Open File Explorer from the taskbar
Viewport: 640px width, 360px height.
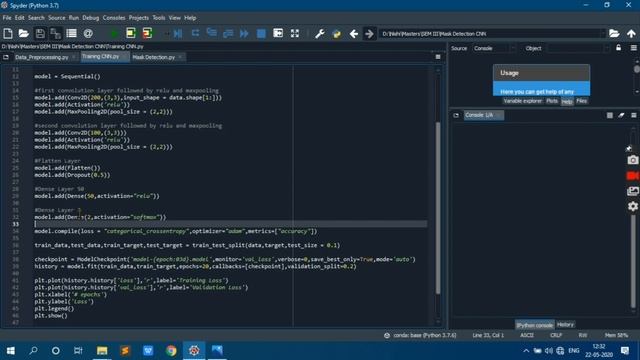[102, 351]
